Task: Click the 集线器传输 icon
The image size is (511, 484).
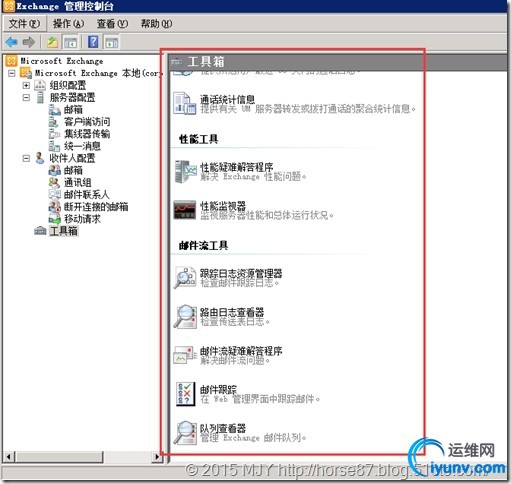Action: (x=54, y=134)
